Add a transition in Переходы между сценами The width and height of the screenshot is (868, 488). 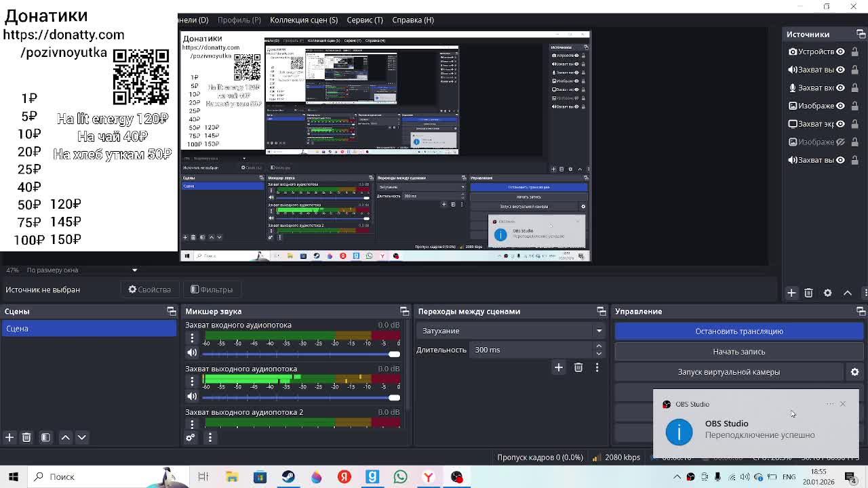point(559,367)
